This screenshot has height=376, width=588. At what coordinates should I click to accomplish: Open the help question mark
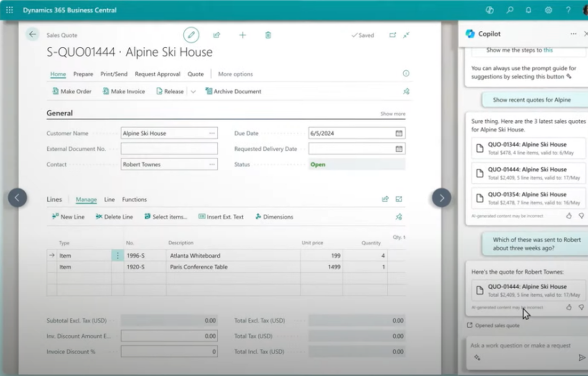tap(568, 10)
